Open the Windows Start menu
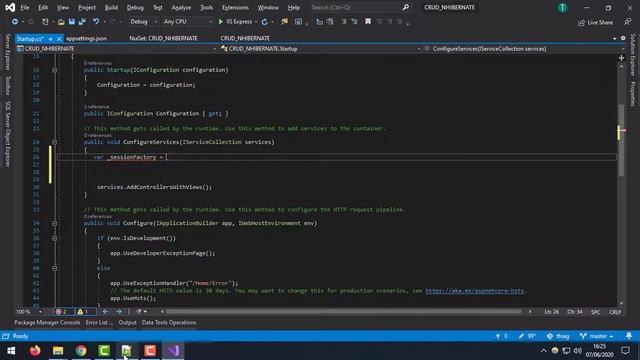 pos(11,351)
